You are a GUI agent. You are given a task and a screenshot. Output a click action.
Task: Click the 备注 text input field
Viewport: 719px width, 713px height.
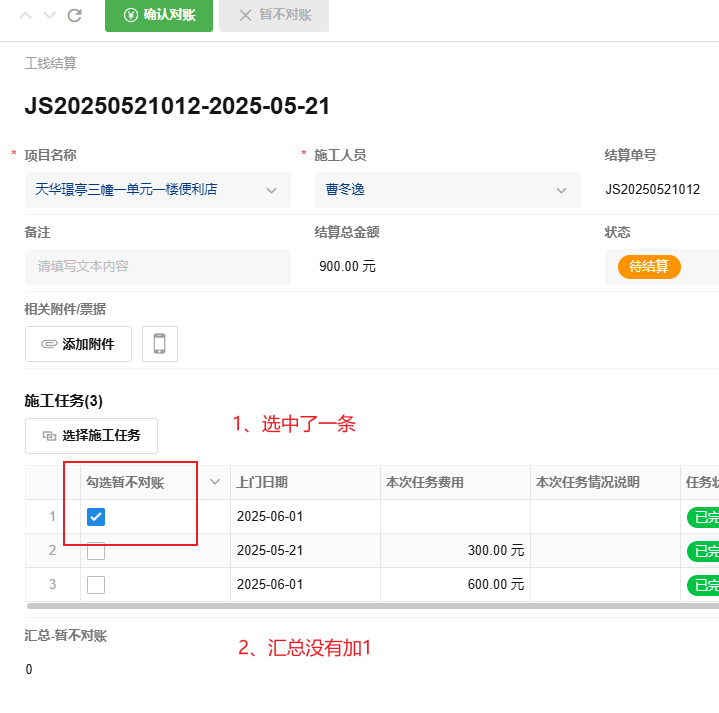[157, 267]
